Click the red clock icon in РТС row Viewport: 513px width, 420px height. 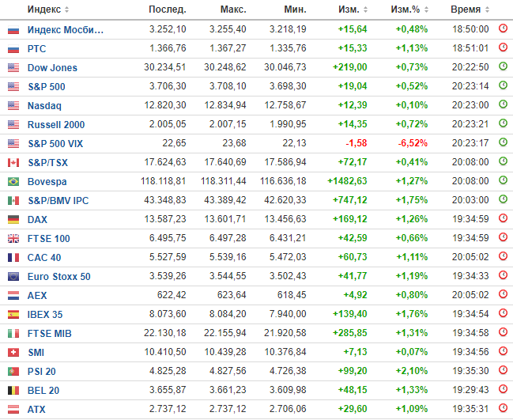(x=503, y=47)
